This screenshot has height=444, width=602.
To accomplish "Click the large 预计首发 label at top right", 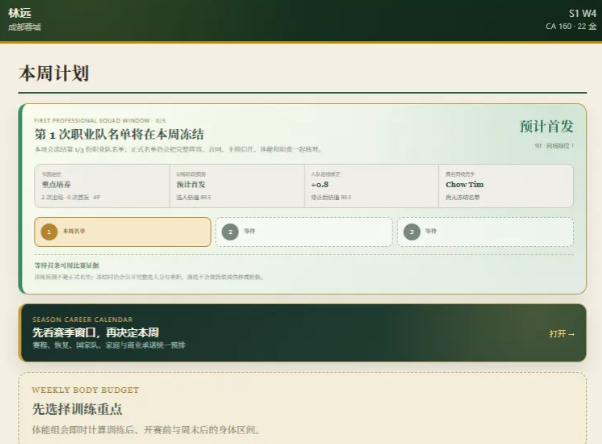I will (546, 126).
